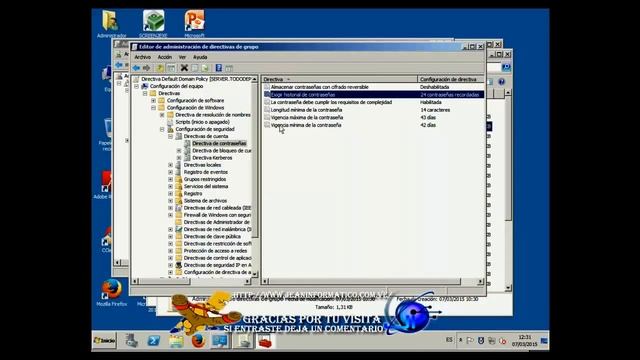Click the console tree vertical scrollbar

(x=255, y=176)
